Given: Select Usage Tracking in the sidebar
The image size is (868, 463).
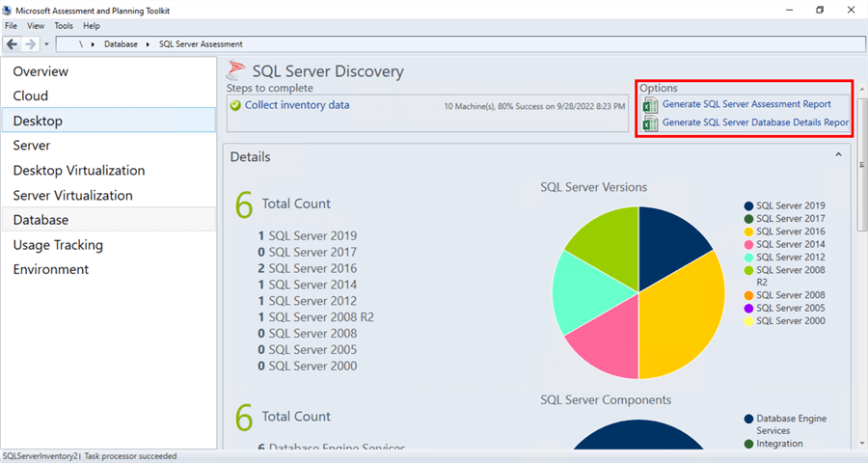Looking at the screenshot, I should tap(108, 244).
